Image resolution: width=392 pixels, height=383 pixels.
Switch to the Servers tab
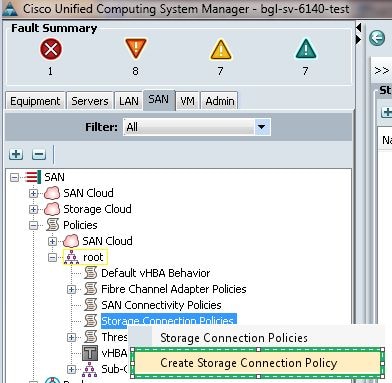pyautogui.click(x=90, y=101)
